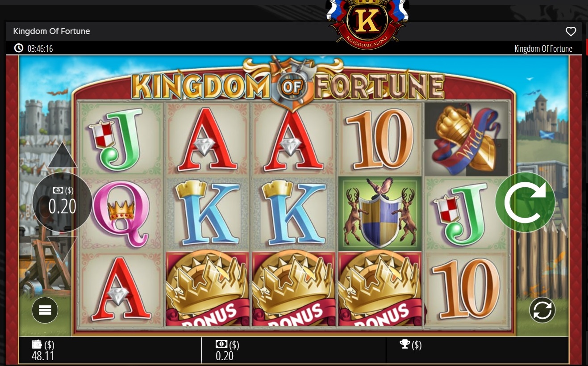Image resolution: width=588 pixels, height=366 pixels.
Task: Decrease bet with the down triangle
Action: click(x=63, y=249)
